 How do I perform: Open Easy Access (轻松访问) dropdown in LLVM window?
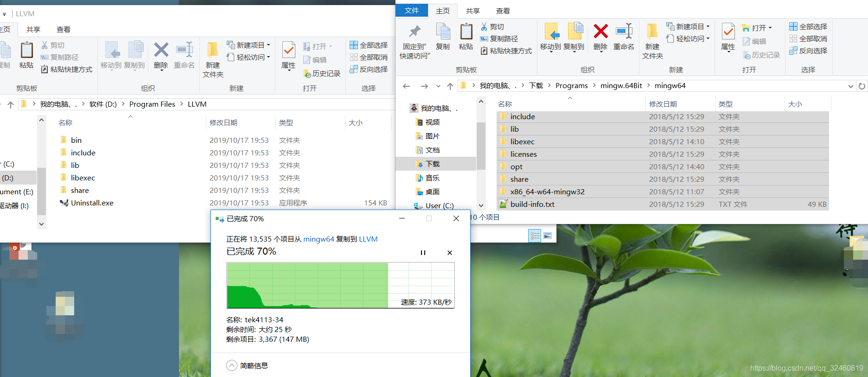point(249,58)
